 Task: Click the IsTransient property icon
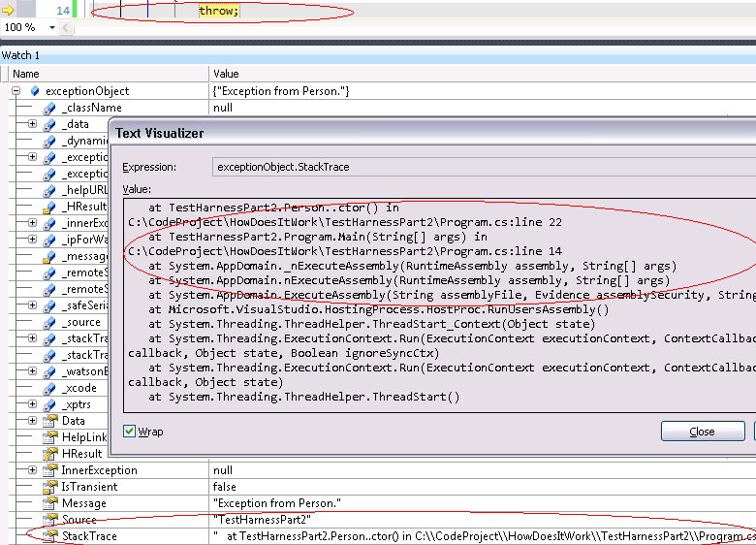(x=50, y=487)
